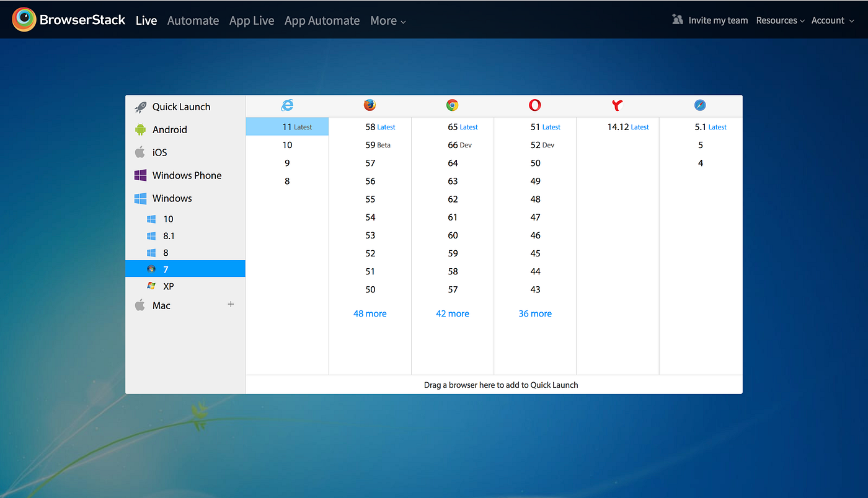The height and width of the screenshot is (498, 868).
Task: Expand the Mac section with plus icon
Action: coord(231,304)
